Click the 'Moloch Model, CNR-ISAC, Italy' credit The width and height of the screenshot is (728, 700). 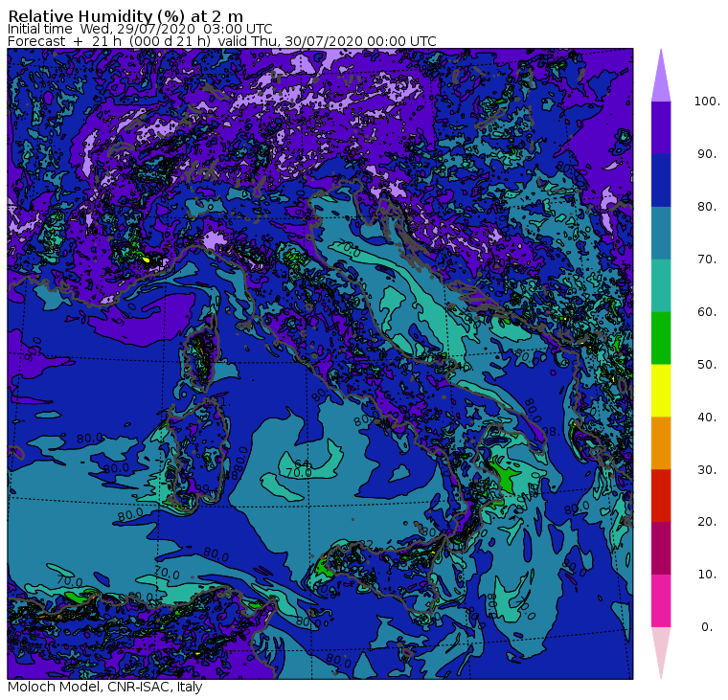(x=105, y=687)
